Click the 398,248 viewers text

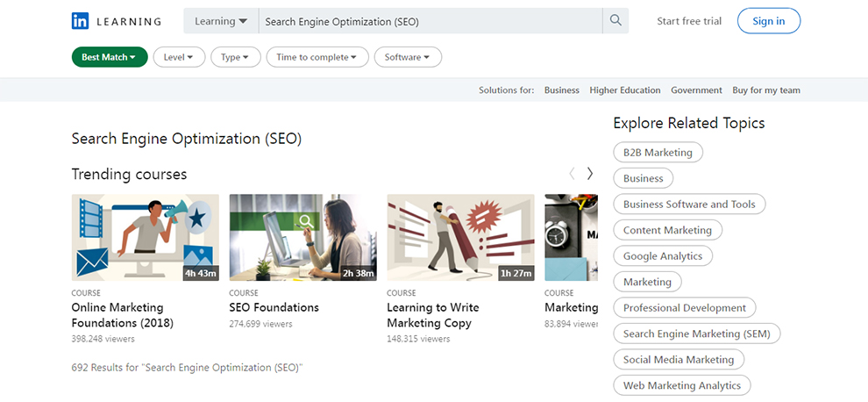point(103,339)
